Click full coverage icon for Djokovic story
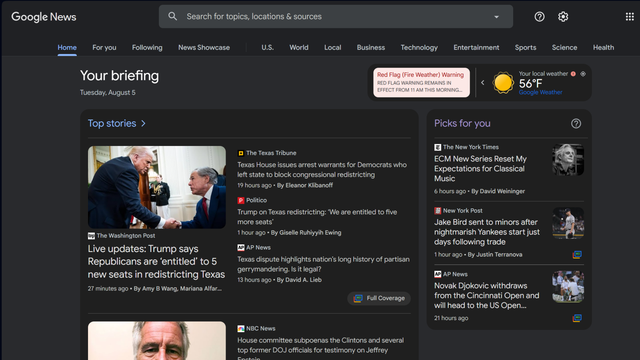 (x=577, y=318)
